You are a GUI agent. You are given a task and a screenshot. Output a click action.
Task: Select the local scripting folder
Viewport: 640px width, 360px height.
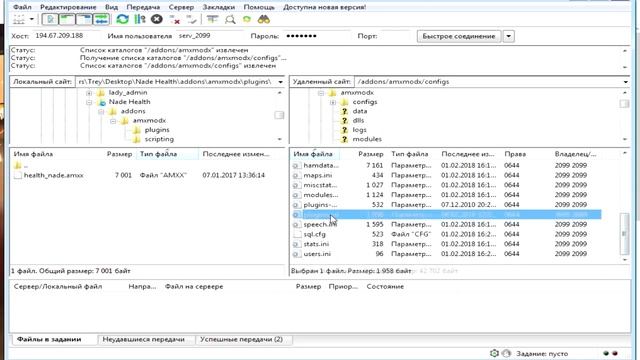(159, 139)
